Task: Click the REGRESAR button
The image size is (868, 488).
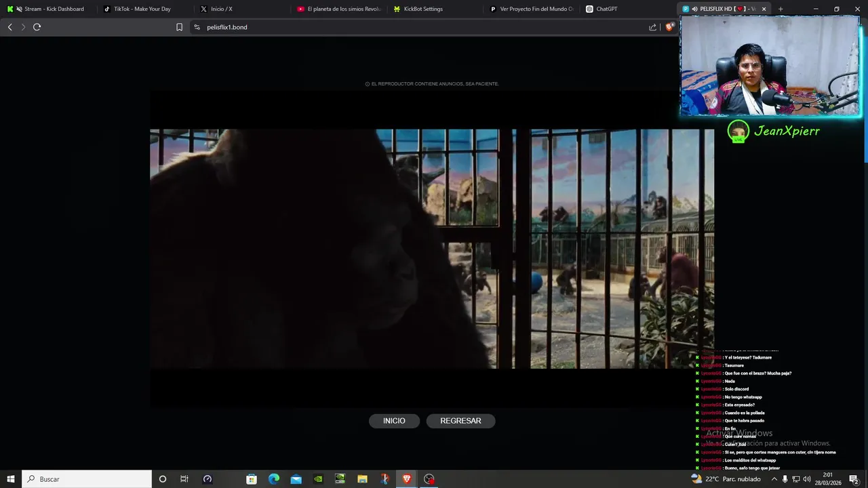Action: pyautogui.click(x=460, y=421)
